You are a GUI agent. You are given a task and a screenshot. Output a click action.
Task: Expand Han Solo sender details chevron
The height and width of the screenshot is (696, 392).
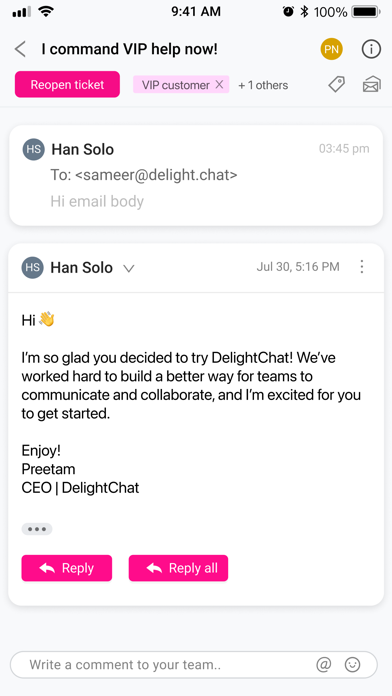coord(129,268)
